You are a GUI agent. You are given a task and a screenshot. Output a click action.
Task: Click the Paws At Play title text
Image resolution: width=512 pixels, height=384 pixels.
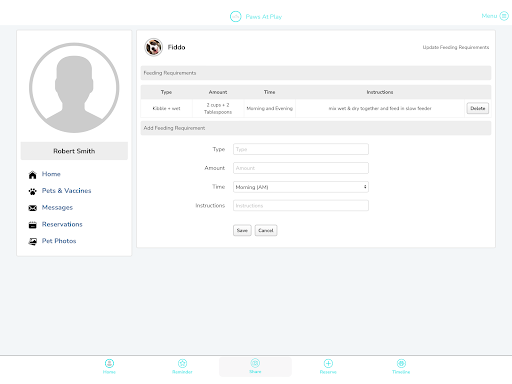click(264, 17)
